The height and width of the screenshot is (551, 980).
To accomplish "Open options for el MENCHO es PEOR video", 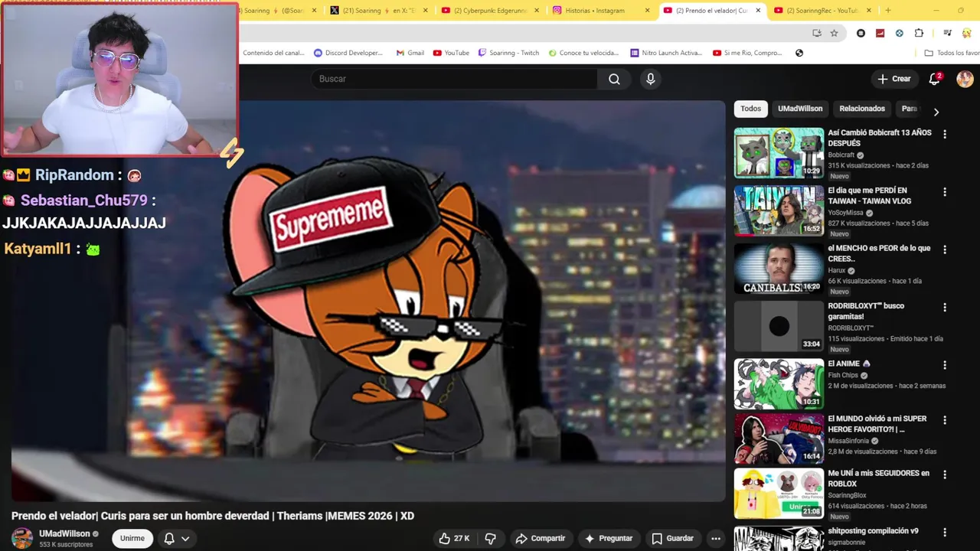I will pyautogui.click(x=945, y=249).
